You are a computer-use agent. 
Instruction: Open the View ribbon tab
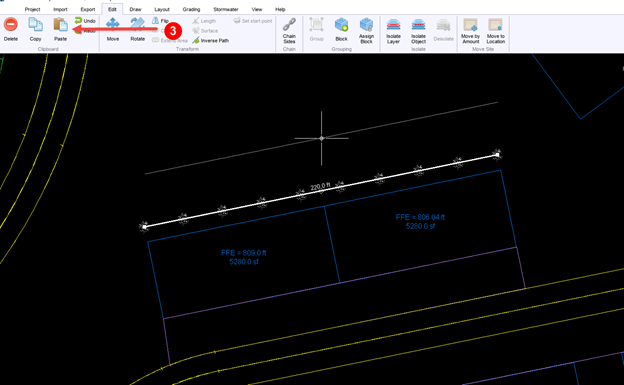pyautogui.click(x=257, y=9)
